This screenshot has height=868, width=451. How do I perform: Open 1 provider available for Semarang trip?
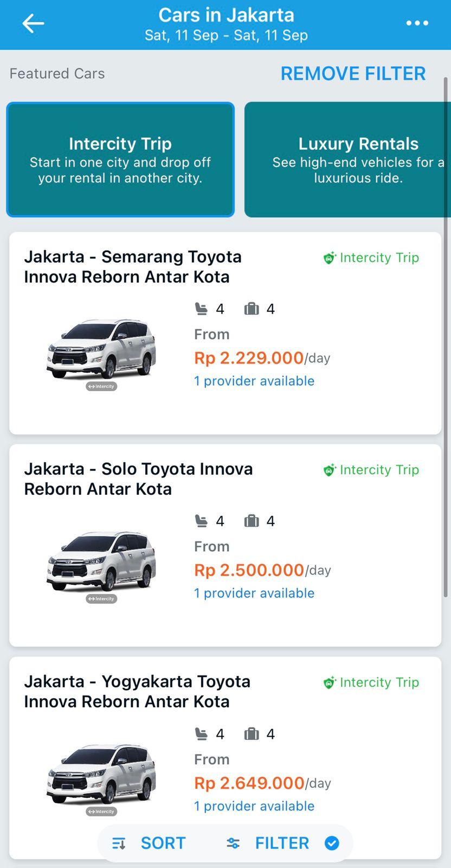pyautogui.click(x=254, y=381)
